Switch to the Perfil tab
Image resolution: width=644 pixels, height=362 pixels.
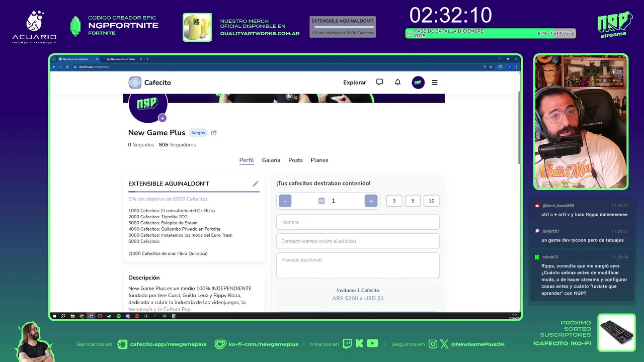point(247,160)
